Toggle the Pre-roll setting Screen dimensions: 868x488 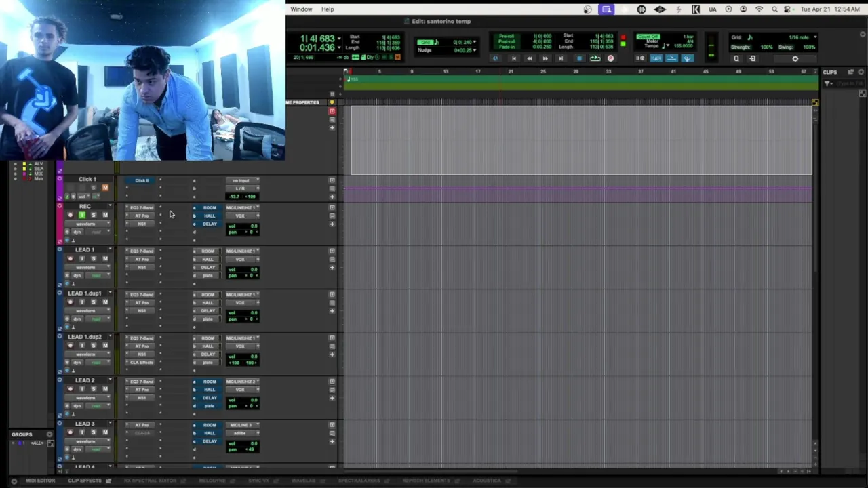click(x=506, y=37)
